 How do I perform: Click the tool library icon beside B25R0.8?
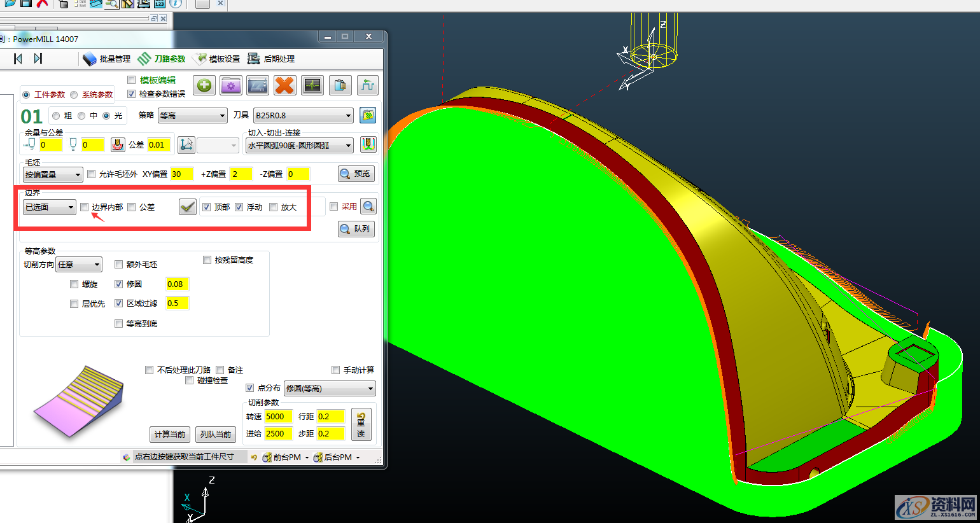coord(368,115)
